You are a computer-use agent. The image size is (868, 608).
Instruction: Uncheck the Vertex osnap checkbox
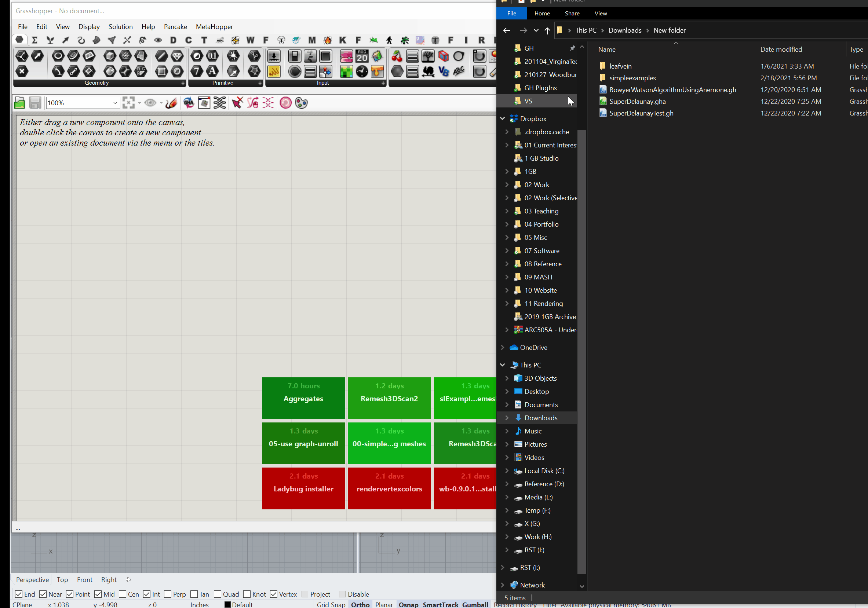tap(274, 594)
